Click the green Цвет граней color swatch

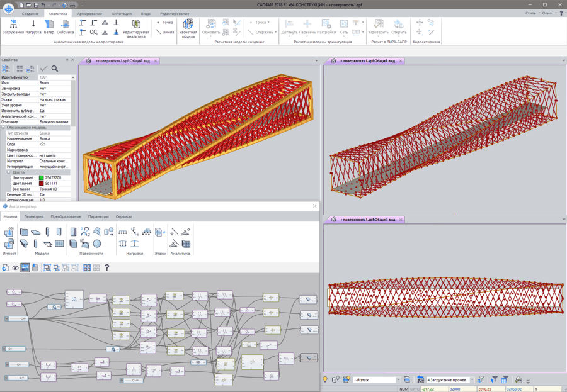tap(41, 177)
